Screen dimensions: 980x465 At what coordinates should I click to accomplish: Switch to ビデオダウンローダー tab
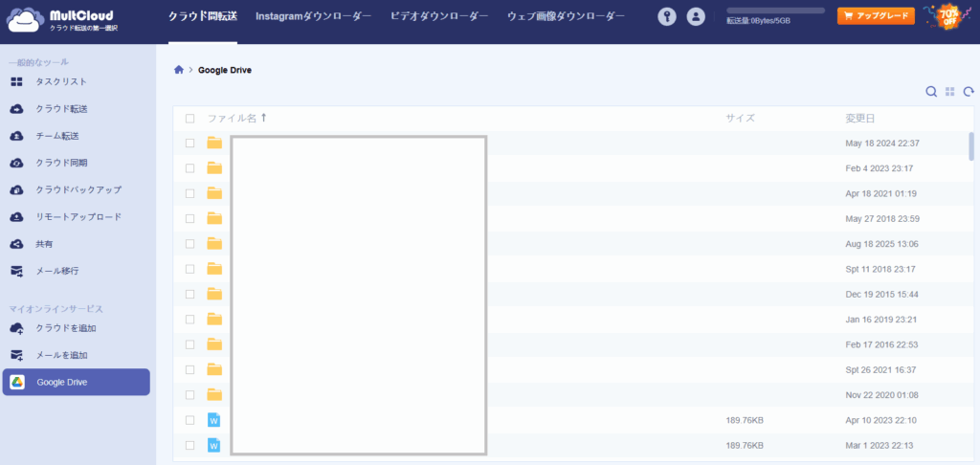coord(439,16)
